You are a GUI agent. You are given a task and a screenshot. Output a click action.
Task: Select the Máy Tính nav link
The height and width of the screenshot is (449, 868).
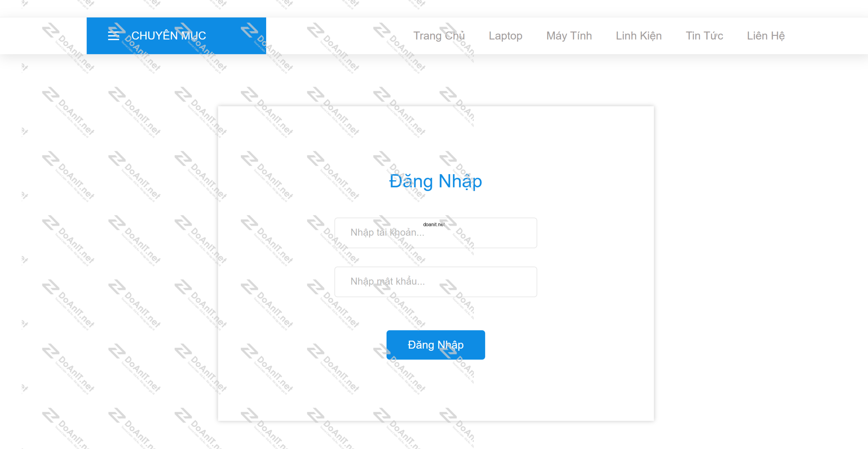click(x=569, y=36)
